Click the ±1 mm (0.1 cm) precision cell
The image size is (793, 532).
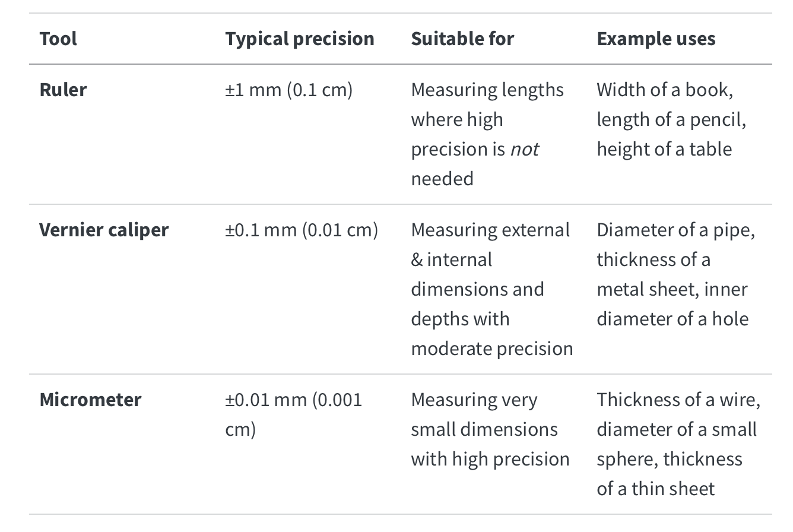[288, 90]
